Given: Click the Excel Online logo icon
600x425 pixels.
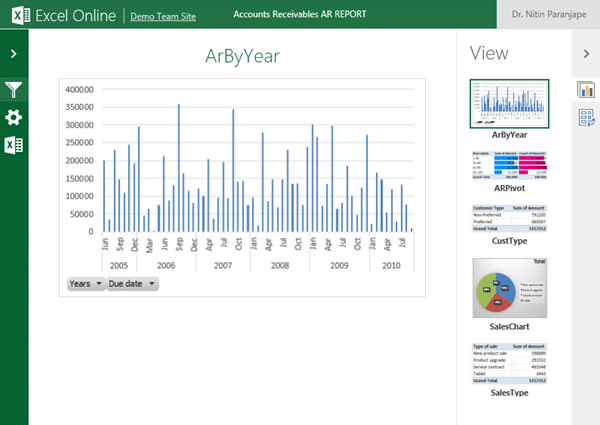Looking at the screenshot, I should 21,16.
